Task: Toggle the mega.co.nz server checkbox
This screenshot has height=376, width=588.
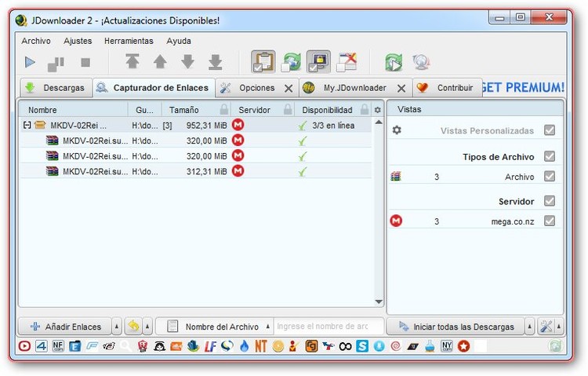Action: [550, 221]
